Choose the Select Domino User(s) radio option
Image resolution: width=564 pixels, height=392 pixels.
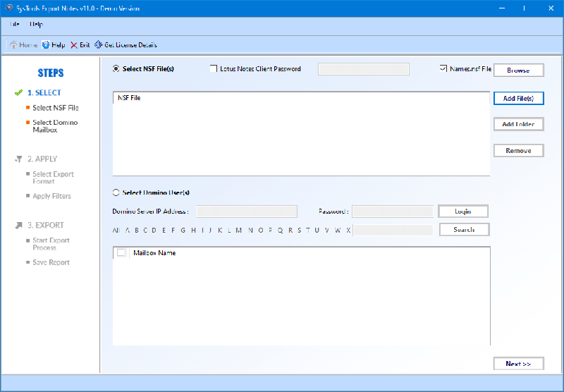(x=116, y=192)
